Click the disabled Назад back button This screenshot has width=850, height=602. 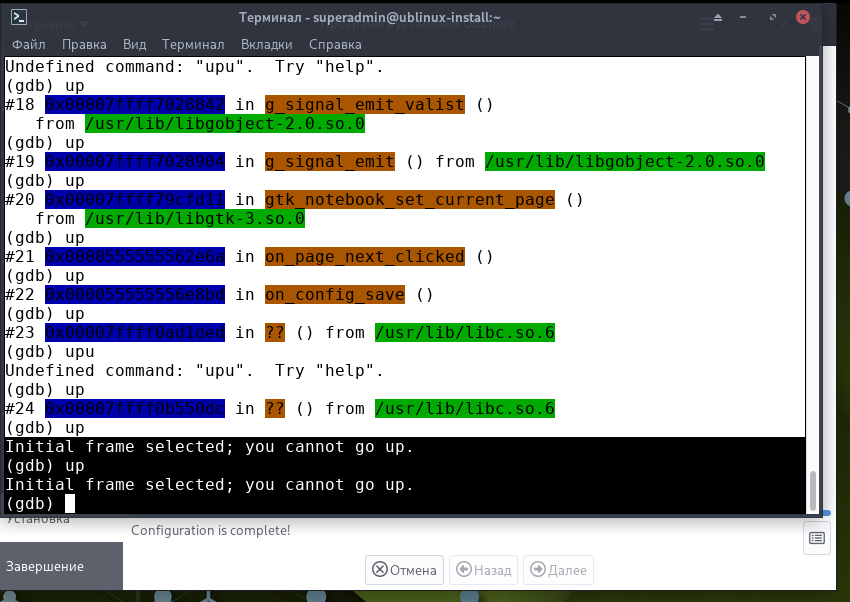click(483, 570)
